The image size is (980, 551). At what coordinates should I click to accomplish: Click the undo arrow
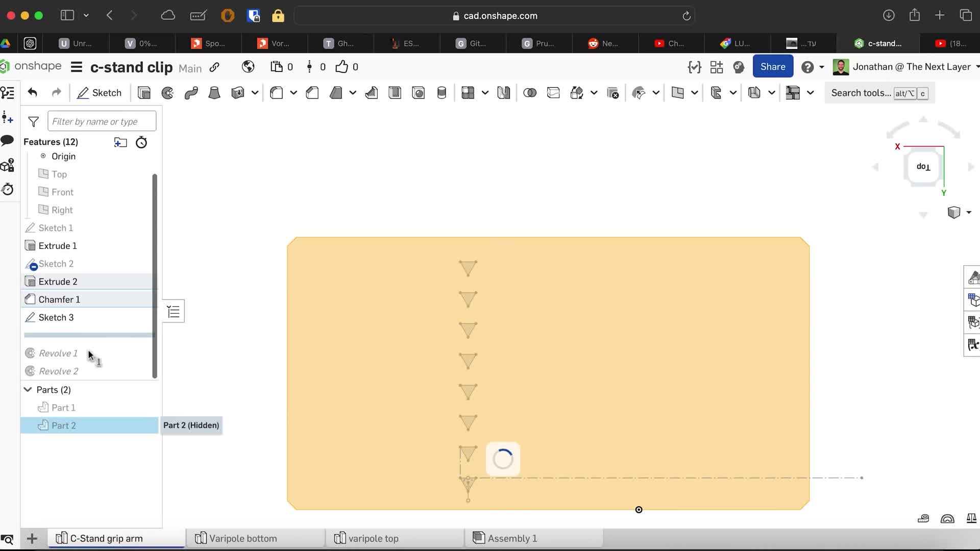33,92
